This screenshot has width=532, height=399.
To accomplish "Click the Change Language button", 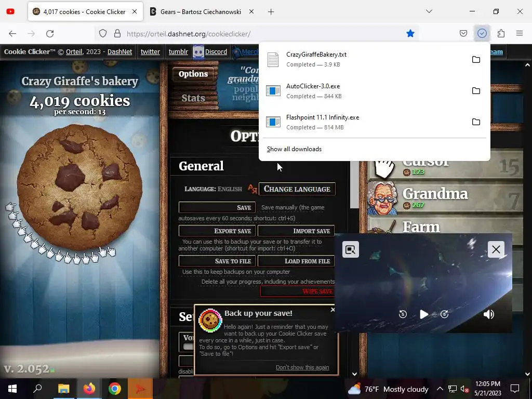I will click(297, 189).
